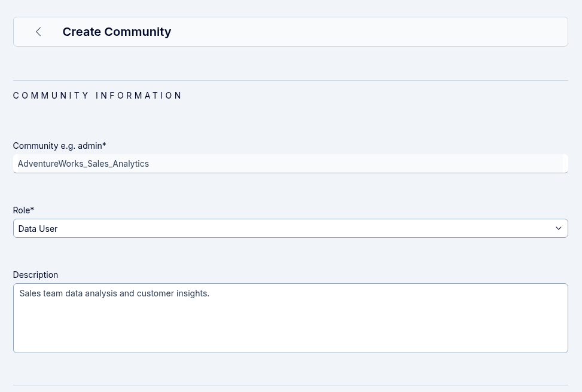Click the AdventureWorks_Sales_Analytics text

coord(83,164)
